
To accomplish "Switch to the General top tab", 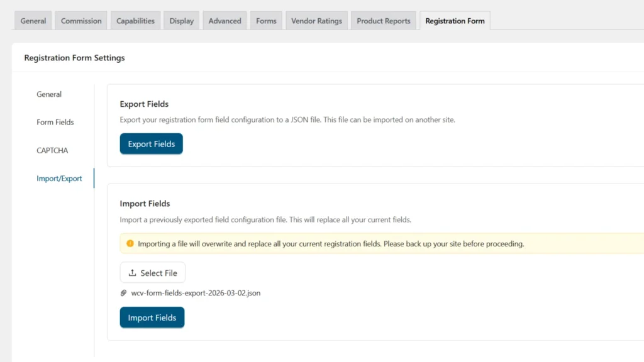I will coord(33,20).
